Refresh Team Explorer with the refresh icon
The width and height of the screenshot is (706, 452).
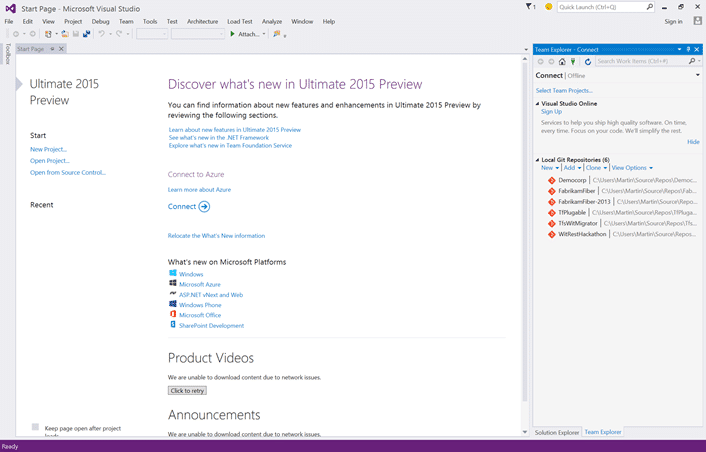(588, 62)
